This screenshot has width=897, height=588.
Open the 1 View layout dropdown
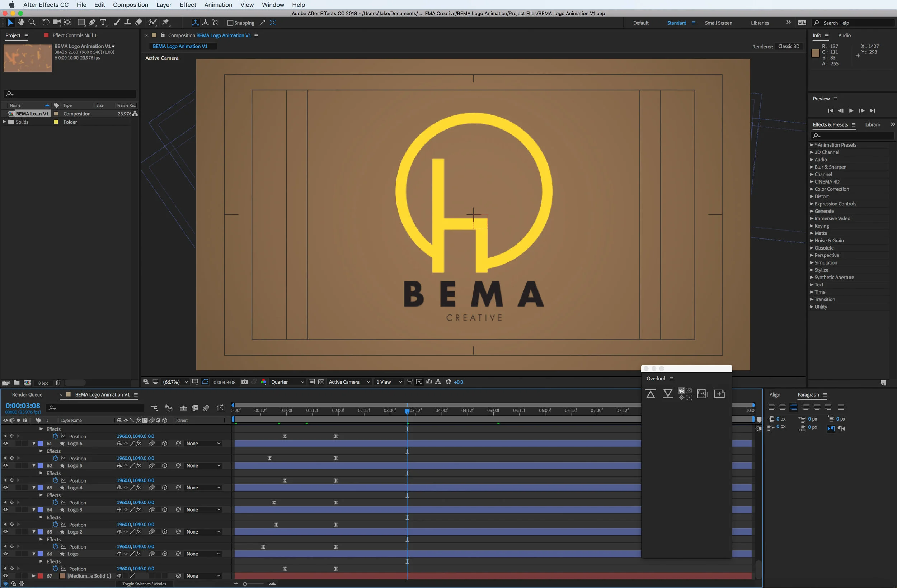(389, 382)
